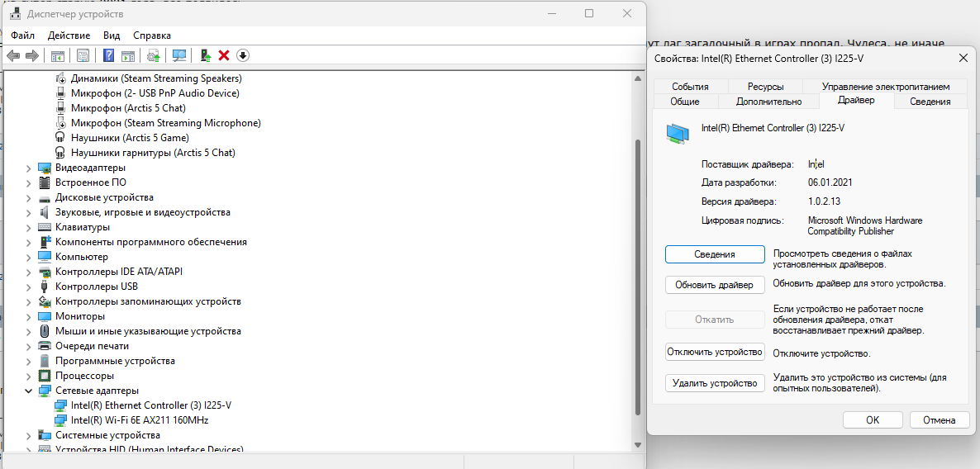Click the disable device down-arrow icon
This screenshot has width=980, height=469.
(243, 55)
